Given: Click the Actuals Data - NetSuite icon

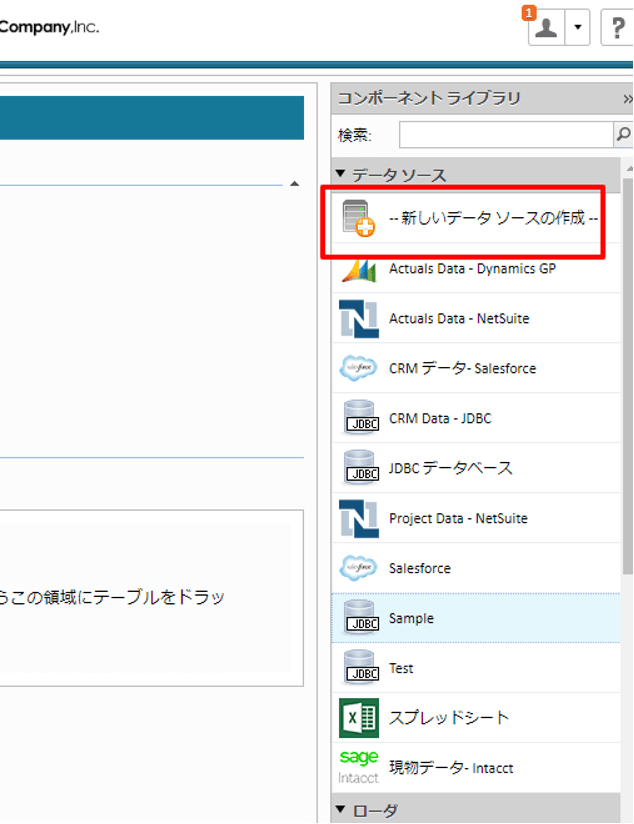Looking at the screenshot, I should tap(359, 318).
